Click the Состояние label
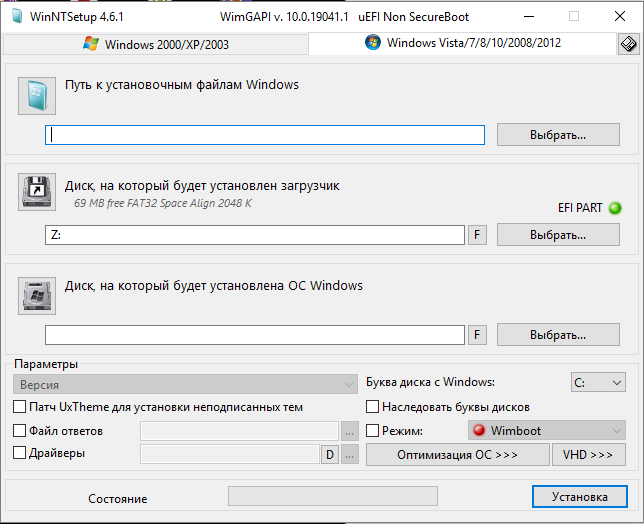 [x=118, y=499]
